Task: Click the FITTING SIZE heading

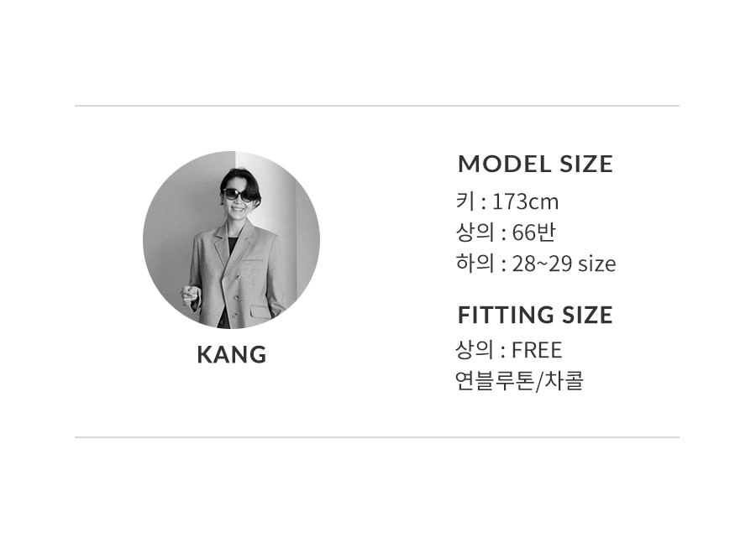Action: 535,315
